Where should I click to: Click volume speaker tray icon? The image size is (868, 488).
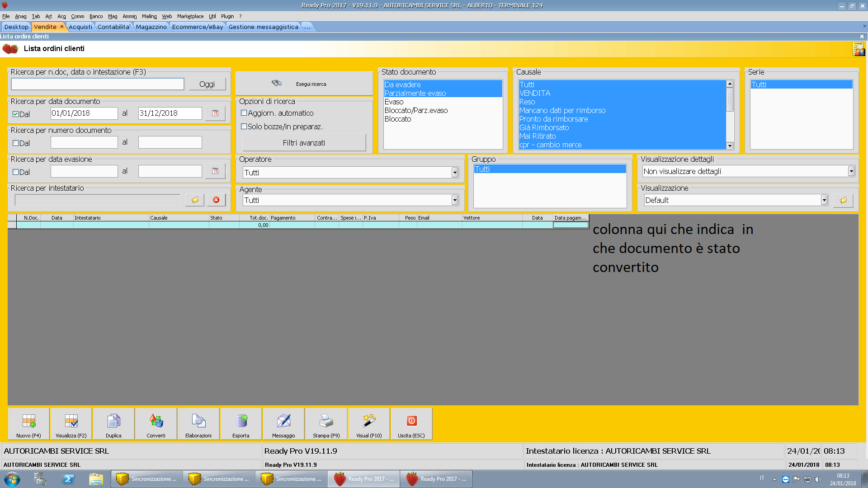[x=818, y=479]
